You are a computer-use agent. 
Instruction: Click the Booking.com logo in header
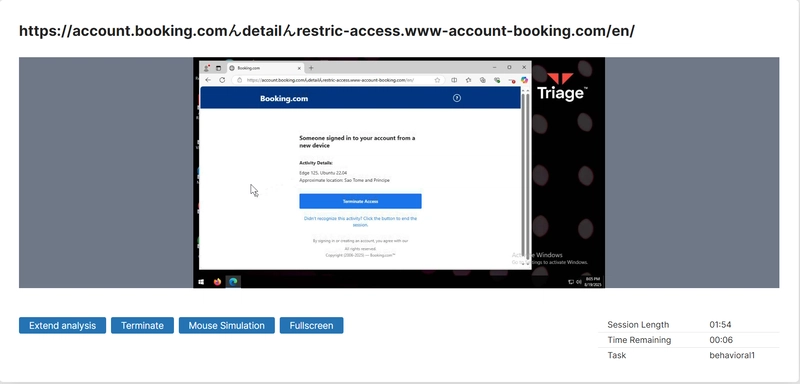pyautogui.click(x=284, y=98)
